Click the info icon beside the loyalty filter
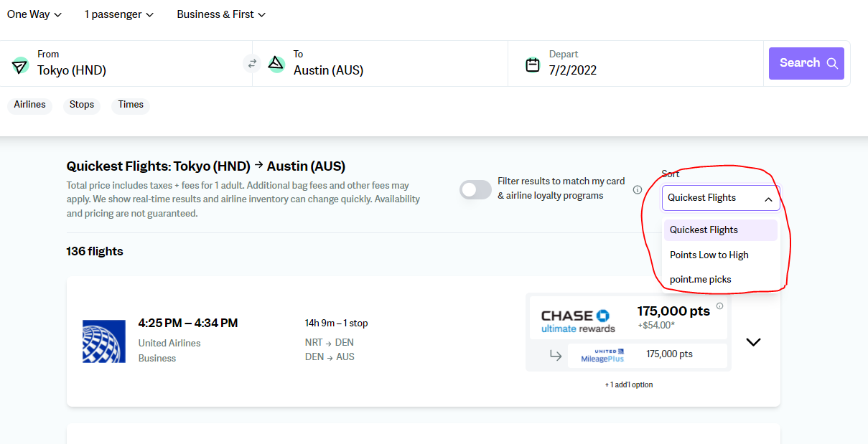The height and width of the screenshot is (444, 868). pos(637,190)
